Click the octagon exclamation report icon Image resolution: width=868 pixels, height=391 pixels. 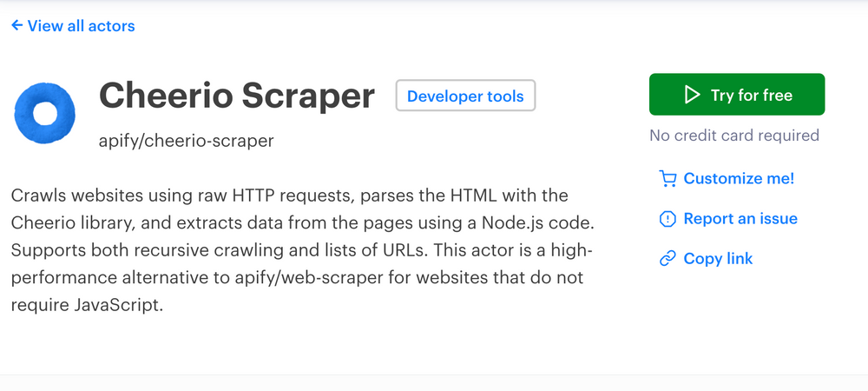(x=667, y=219)
